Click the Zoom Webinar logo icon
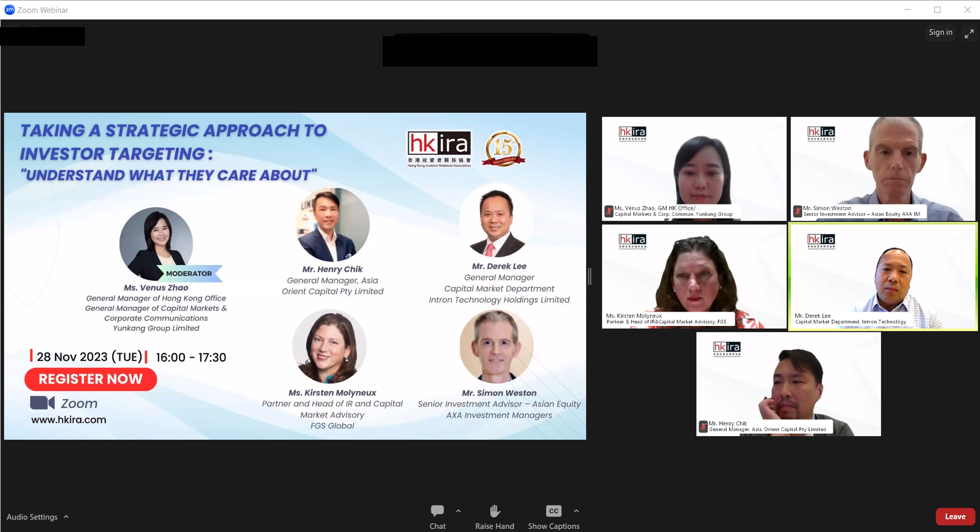 click(x=9, y=9)
